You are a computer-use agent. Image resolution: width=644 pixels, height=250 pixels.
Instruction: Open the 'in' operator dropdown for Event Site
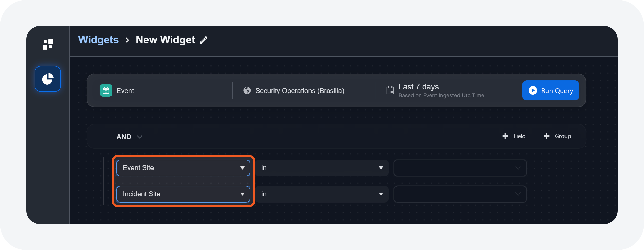pyautogui.click(x=322, y=168)
